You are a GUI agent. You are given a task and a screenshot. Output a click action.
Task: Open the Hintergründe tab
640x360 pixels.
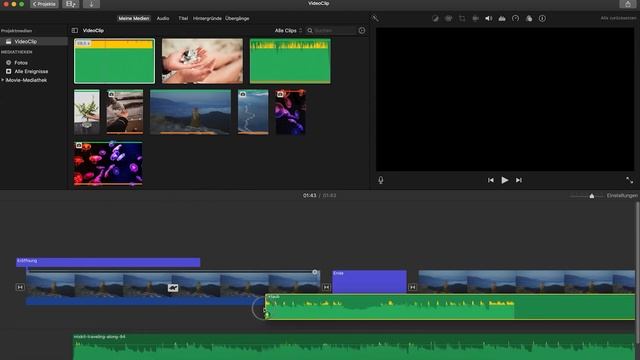pyautogui.click(x=207, y=18)
